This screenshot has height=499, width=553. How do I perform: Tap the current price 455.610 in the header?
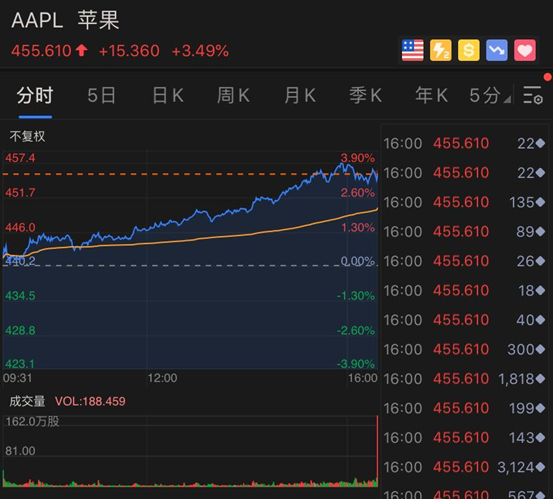[41, 51]
